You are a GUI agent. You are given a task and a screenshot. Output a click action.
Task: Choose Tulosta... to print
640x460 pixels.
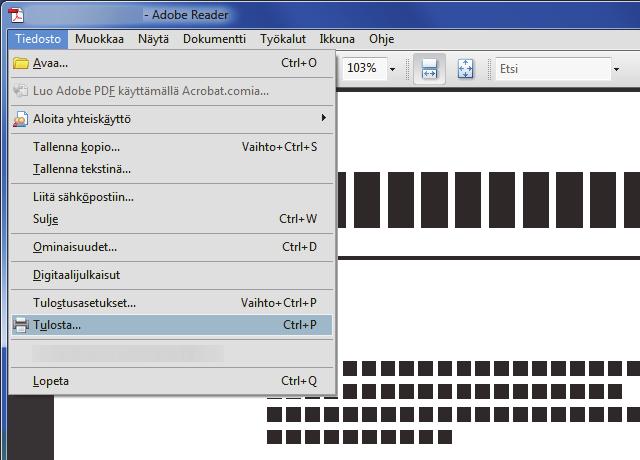tap(172, 325)
